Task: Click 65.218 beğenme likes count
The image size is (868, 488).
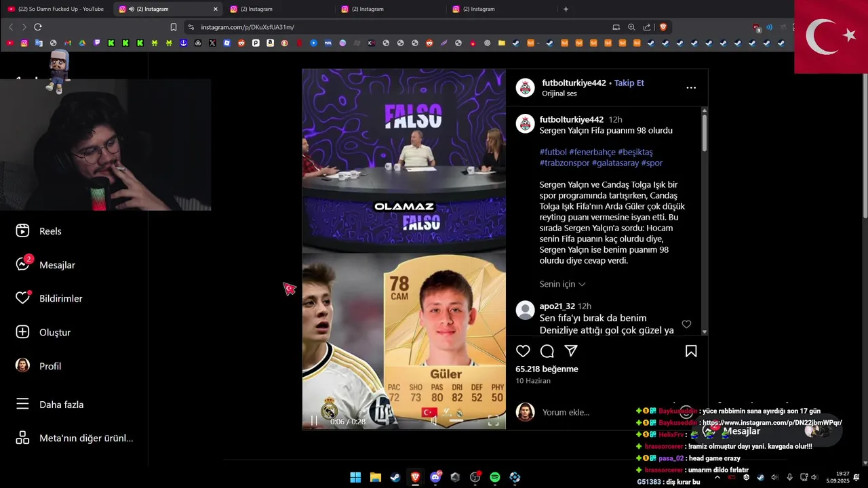Action: click(547, 369)
